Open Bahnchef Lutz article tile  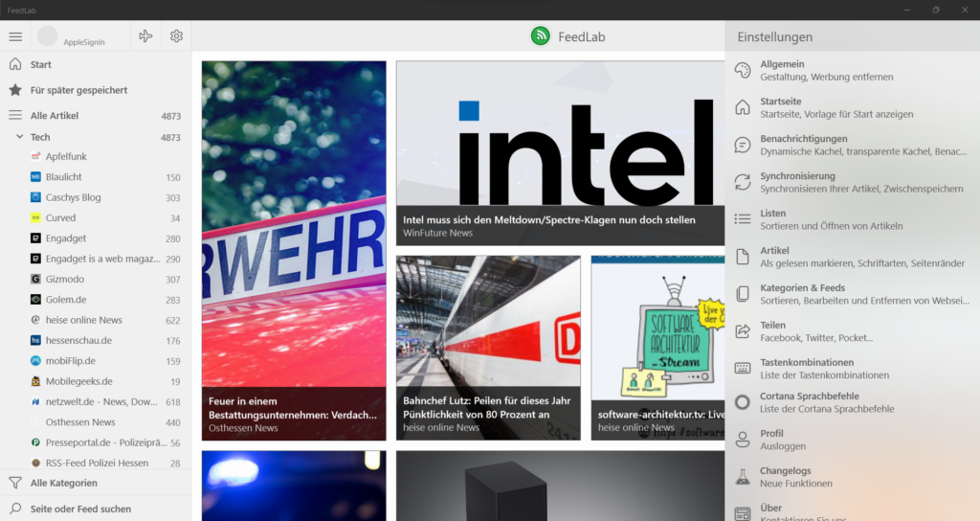point(488,348)
